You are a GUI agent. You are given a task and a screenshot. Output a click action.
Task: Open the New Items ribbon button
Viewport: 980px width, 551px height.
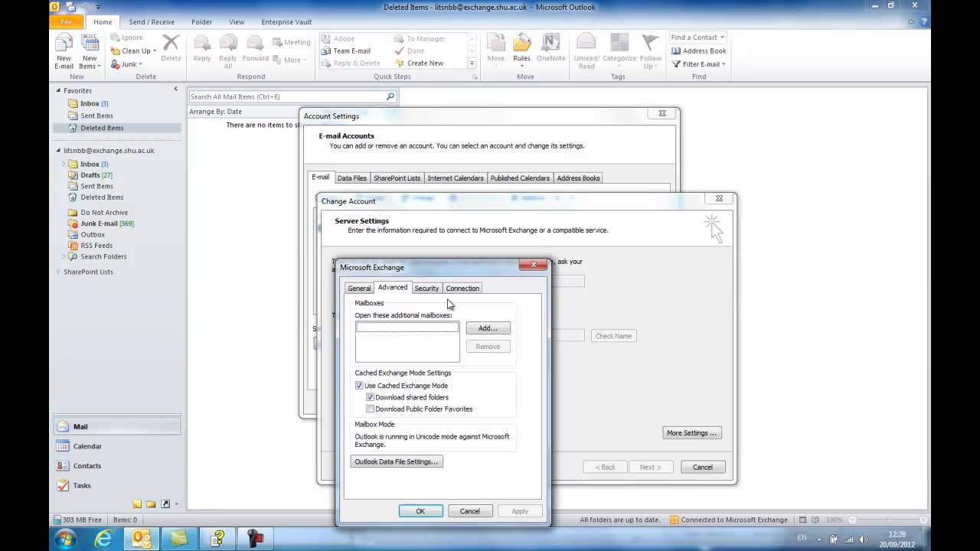(x=90, y=51)
